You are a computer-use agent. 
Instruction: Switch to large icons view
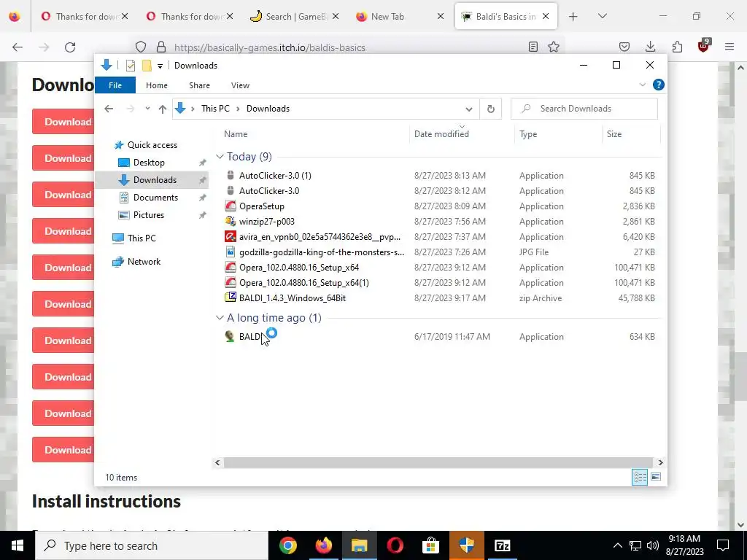656,477
